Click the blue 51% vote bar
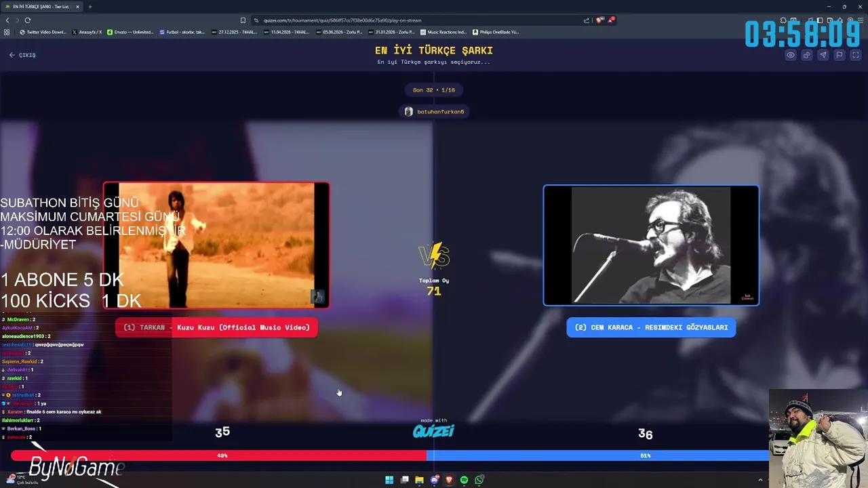The width and height of the screenshot is (868, 488). click(x=598, y=455)
